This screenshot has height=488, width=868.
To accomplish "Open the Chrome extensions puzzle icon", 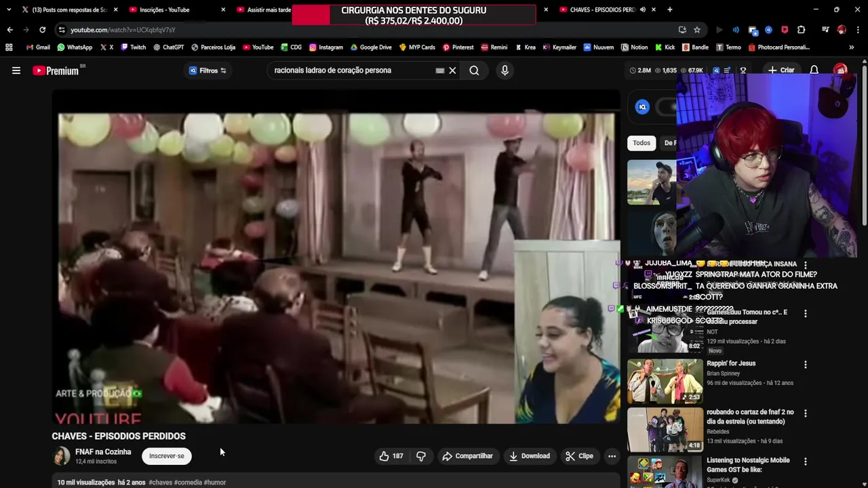I will pyautogui.click(x=801, y=30).
